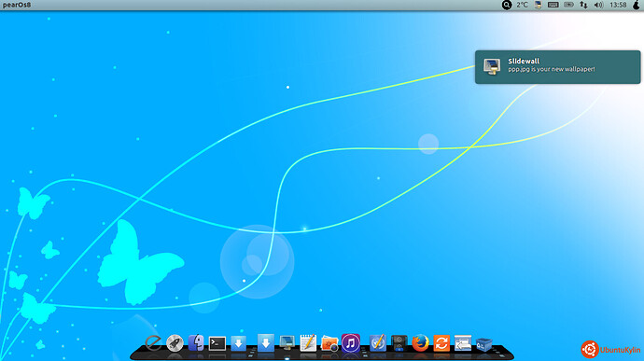Click the Slidewall notification bubble
644x361 pixels.
(558, 67)
